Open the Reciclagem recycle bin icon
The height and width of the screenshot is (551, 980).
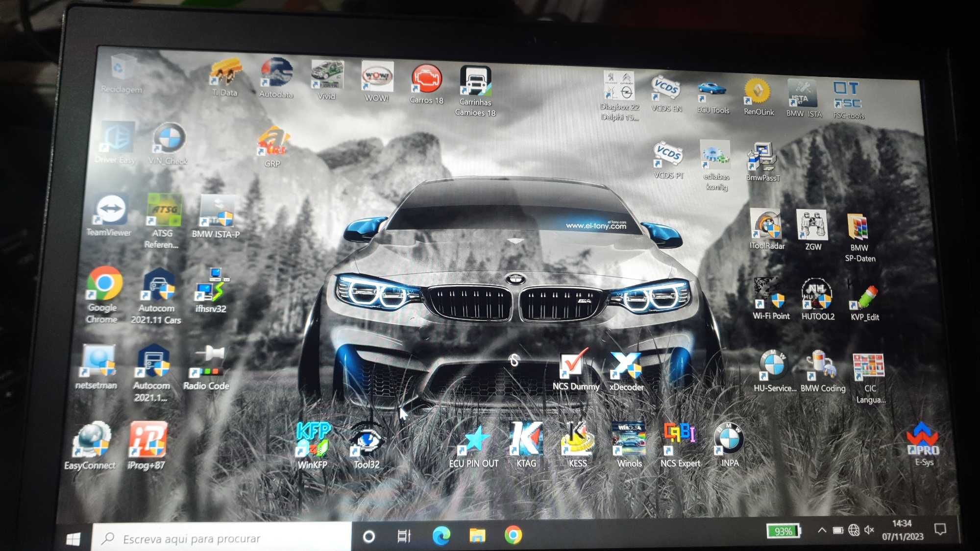[121, 73]
